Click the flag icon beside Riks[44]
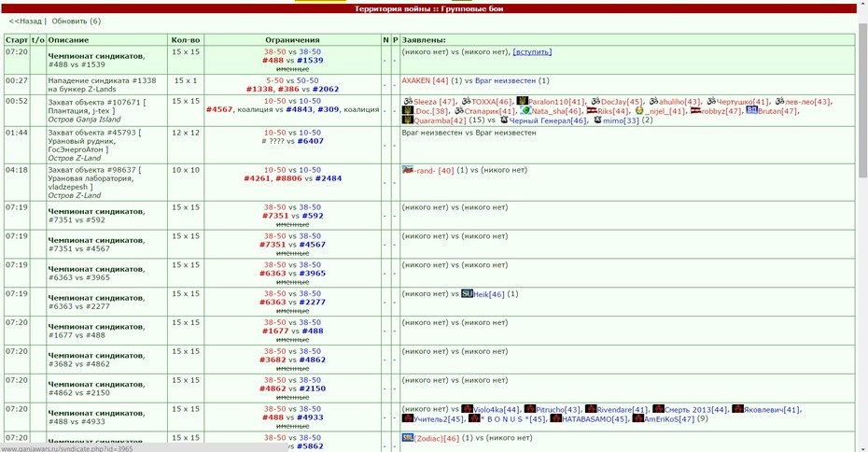This screenshot has height=452, width=868. tap(592, 111)
